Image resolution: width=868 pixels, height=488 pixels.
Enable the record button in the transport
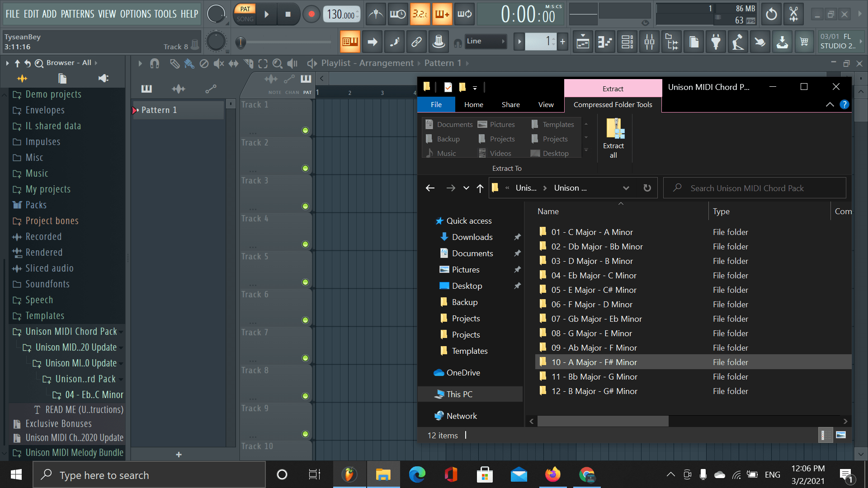click(x=311, y=14)
